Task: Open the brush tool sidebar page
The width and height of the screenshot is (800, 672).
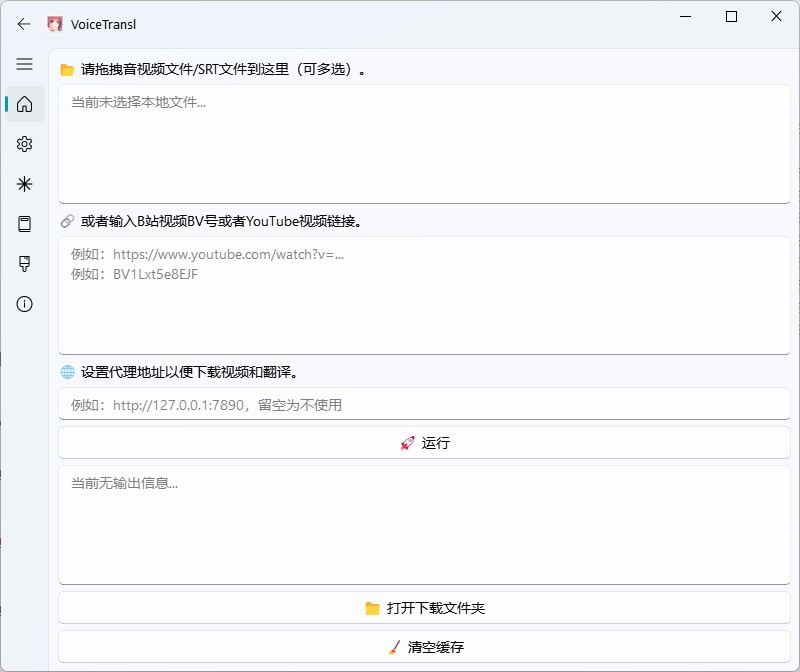Action: point(24,264)
